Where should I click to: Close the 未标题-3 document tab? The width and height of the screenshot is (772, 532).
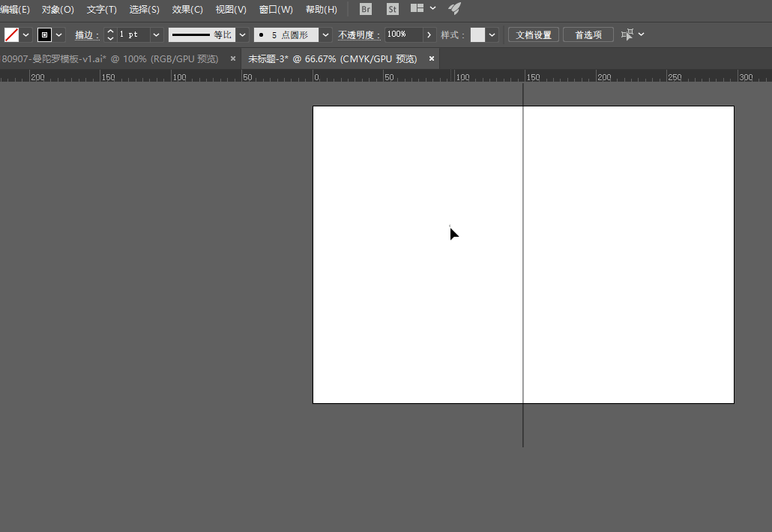click(x=431, y=58)
